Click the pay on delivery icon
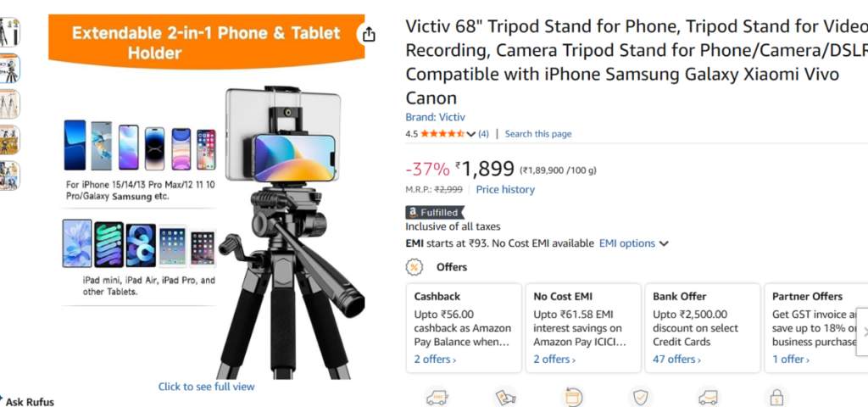The width and height of the screenshot is (868, 407). (506, 397)
